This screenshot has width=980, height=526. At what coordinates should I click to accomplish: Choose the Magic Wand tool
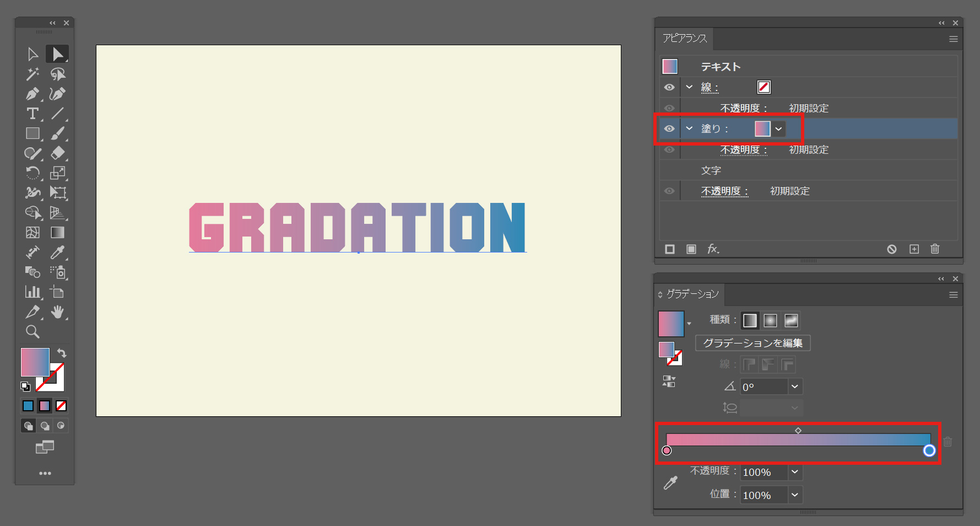pyautogui.click(x=33, y=74)
